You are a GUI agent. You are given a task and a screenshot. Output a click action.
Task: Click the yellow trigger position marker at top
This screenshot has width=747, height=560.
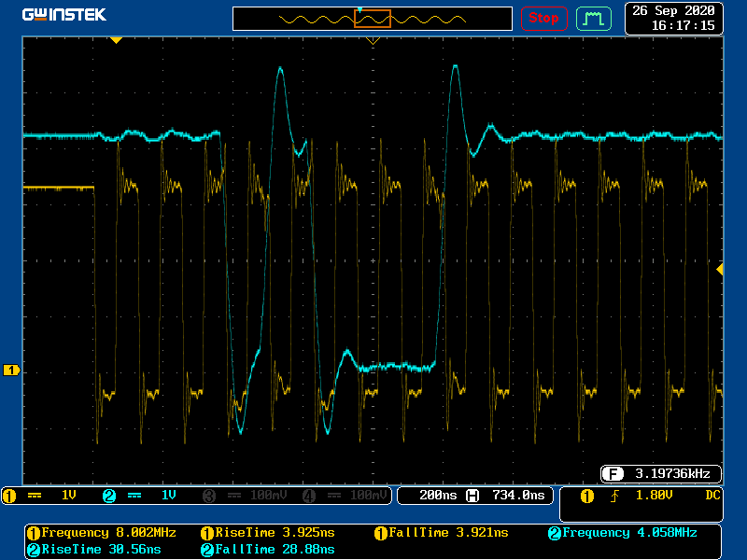[x=116, y=40]
